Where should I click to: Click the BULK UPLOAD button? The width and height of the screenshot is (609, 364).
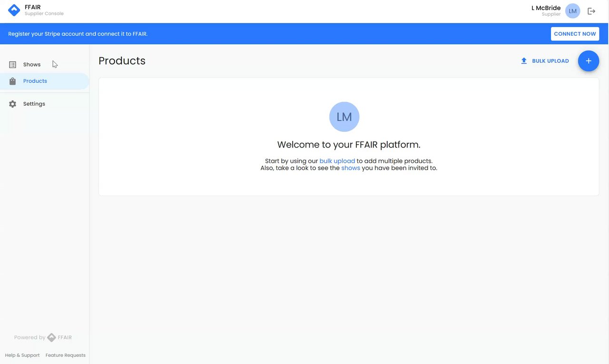tap(545, 61)
